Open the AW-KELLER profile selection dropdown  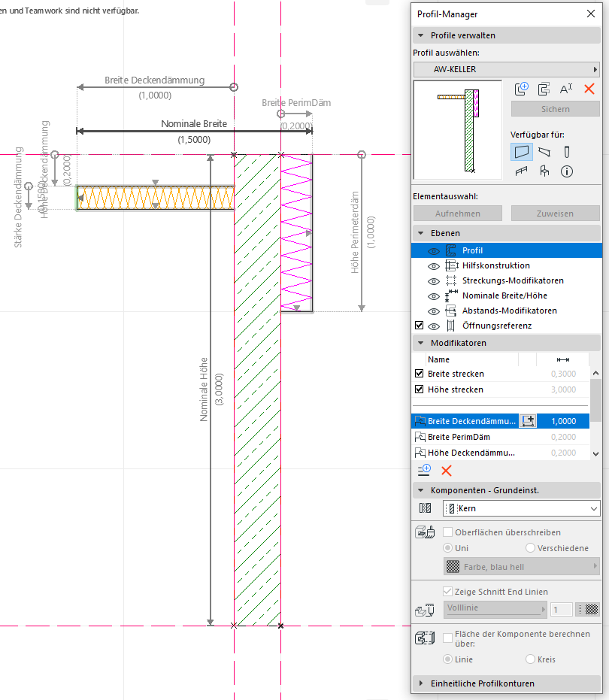(505, 69)
